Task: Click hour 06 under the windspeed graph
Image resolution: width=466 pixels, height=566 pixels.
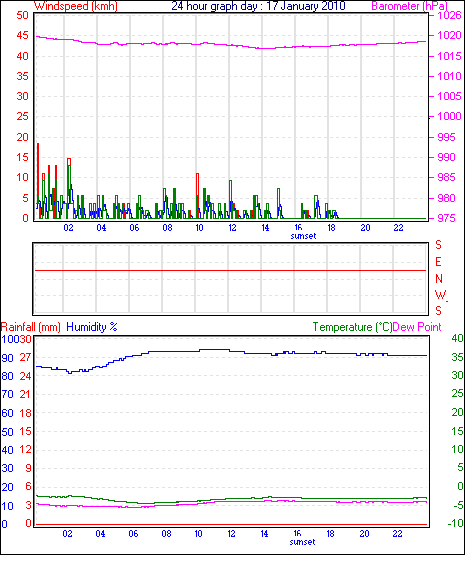Action: pos(134,228)
